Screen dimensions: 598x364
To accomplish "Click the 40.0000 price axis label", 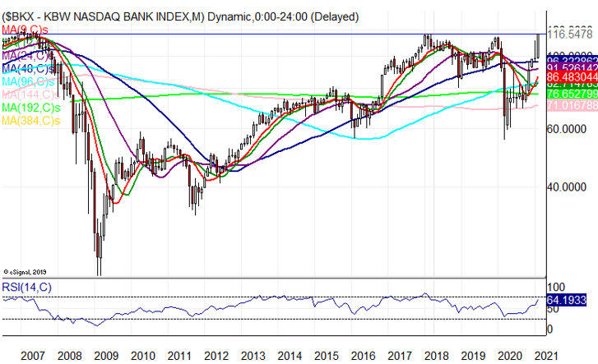I will tap(567, 187).
